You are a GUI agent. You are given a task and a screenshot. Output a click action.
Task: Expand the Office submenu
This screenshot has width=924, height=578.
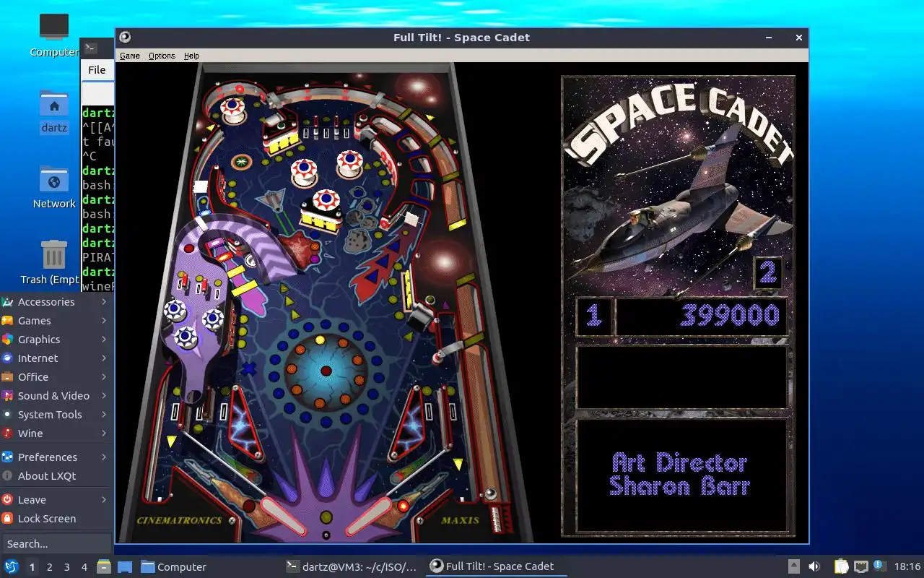(x=57, y=377)
